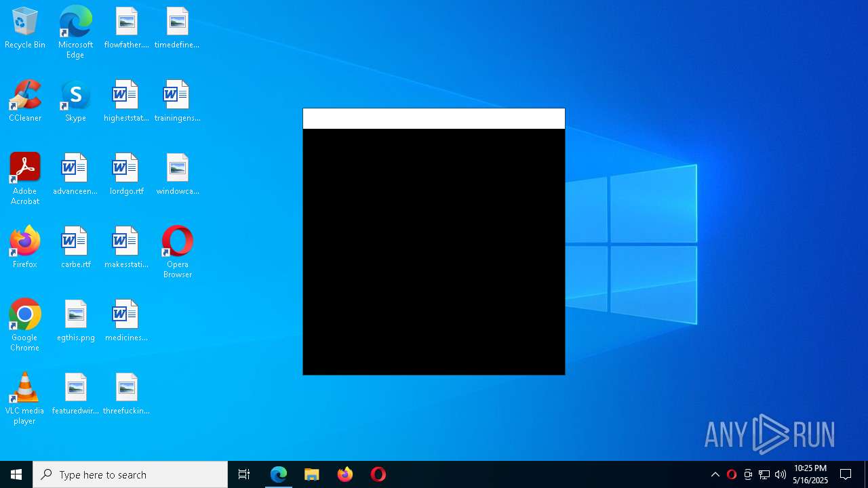Open Task View on the taskbar

point(244,474)
